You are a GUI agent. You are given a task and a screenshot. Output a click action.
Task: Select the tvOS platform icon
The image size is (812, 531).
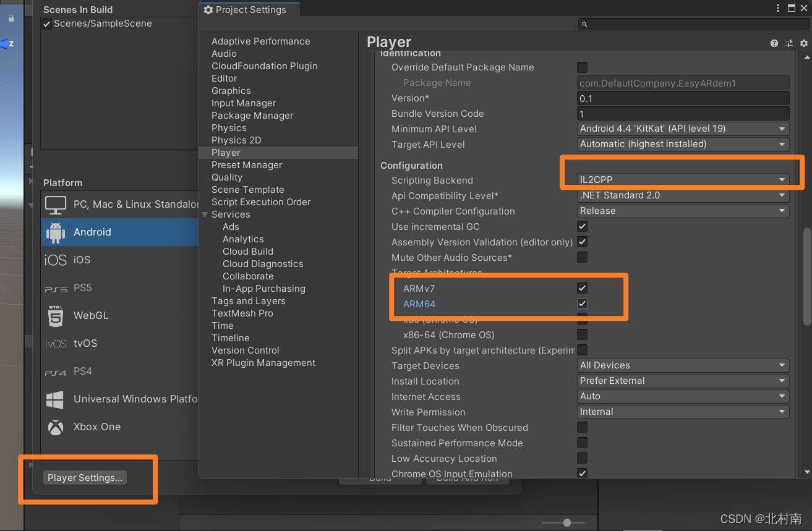coord(56,344)
